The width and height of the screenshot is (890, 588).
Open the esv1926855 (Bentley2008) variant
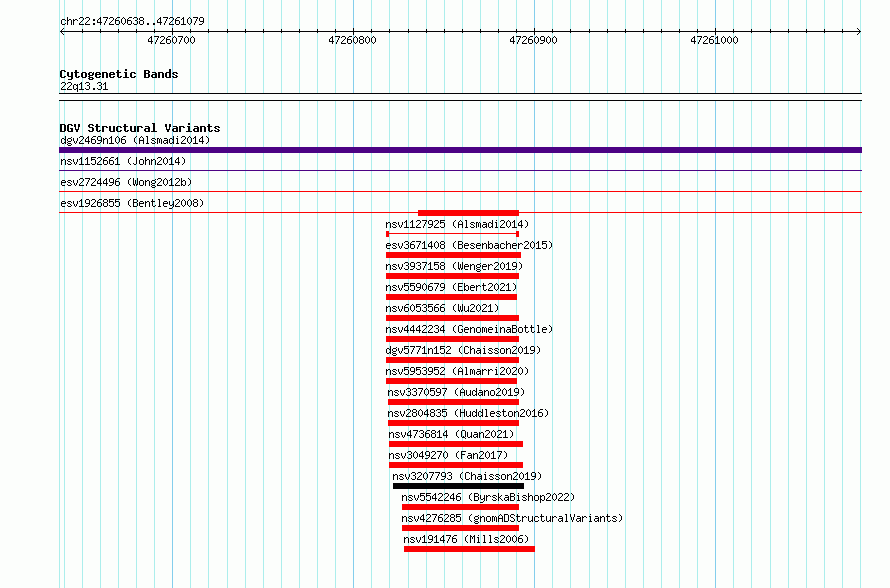click(x=132, y=203)
